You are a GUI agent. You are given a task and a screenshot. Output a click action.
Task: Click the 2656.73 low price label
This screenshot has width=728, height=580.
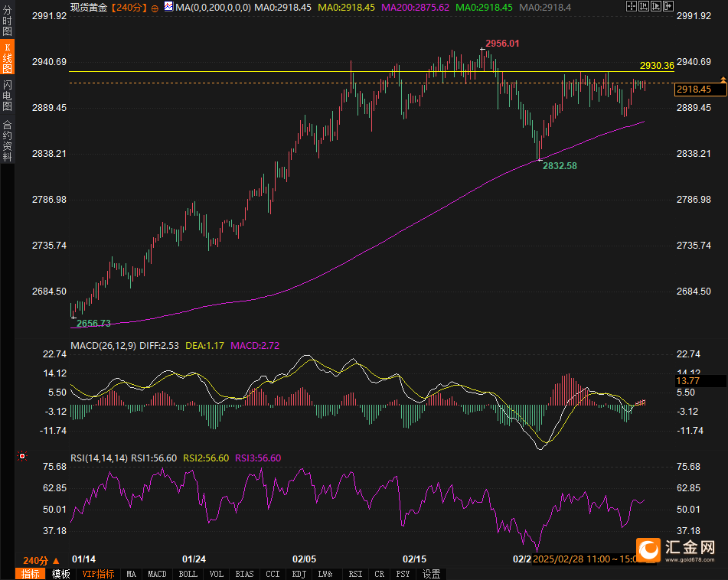93,324
